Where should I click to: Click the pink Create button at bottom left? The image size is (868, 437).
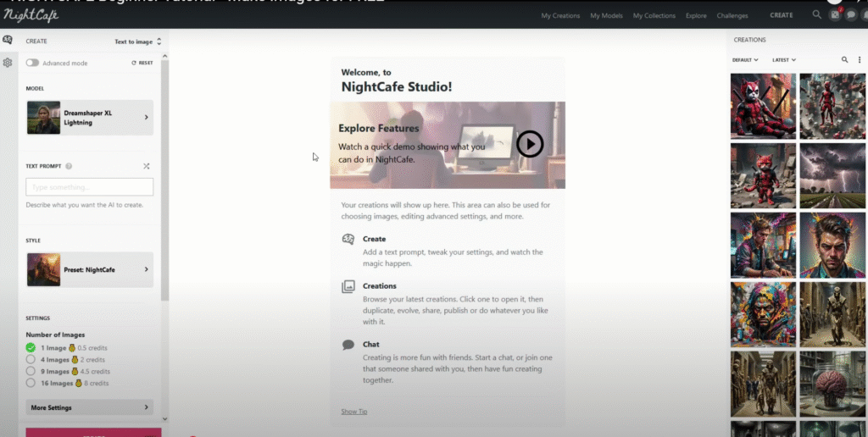click(93, 433)
